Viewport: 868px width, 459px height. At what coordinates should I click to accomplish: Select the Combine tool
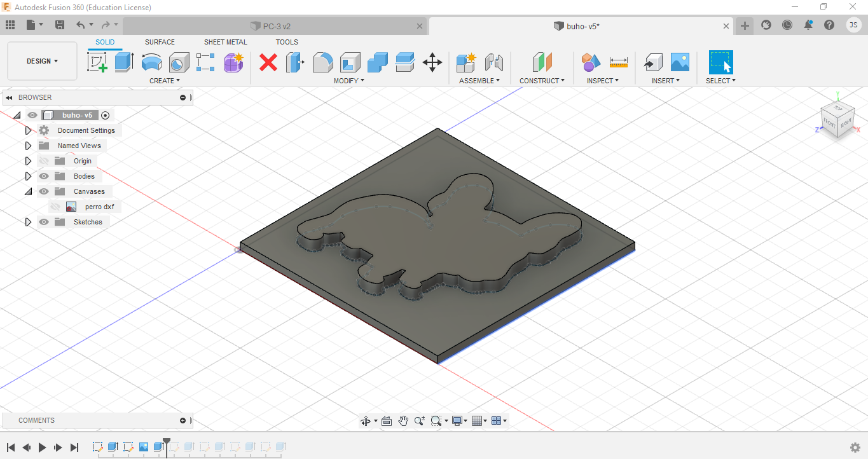coord(378,62)
